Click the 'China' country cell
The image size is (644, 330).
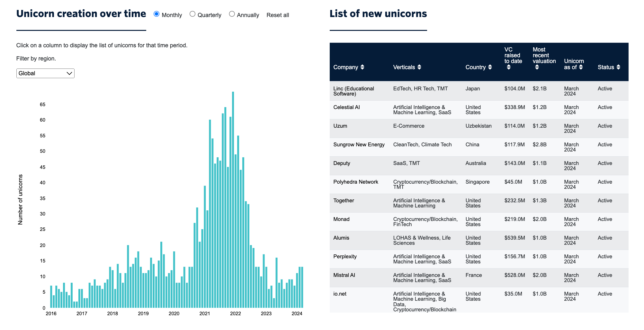(472, 145)
